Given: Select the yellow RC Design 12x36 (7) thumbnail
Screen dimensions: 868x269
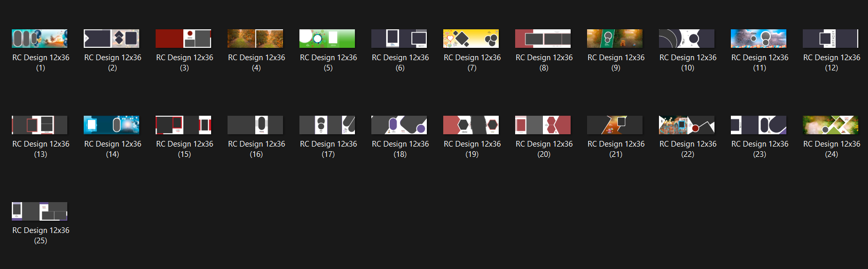Looking at the screenshot, I should click(471, 39).
